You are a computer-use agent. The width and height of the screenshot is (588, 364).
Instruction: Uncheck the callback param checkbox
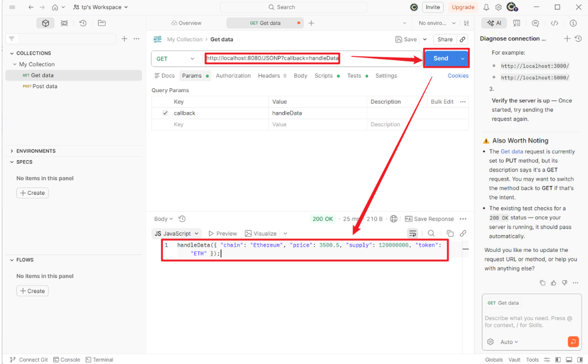165,113
